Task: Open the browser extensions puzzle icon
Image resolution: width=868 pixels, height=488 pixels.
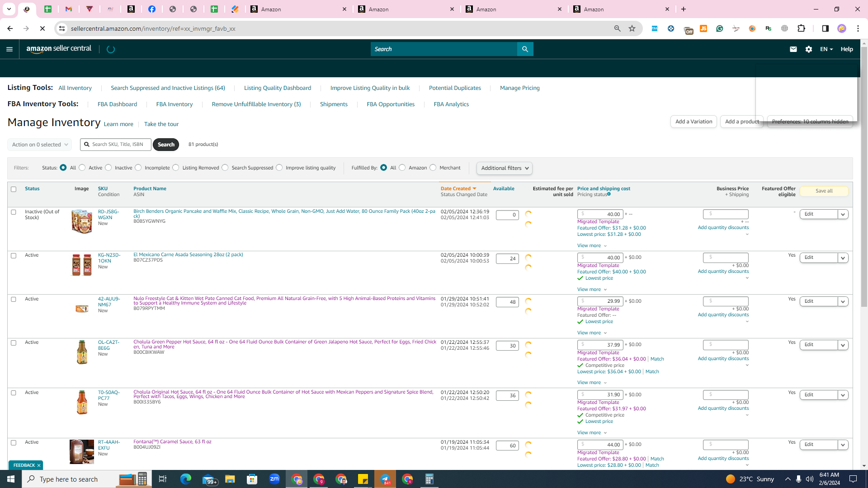Action: point(801,28)
